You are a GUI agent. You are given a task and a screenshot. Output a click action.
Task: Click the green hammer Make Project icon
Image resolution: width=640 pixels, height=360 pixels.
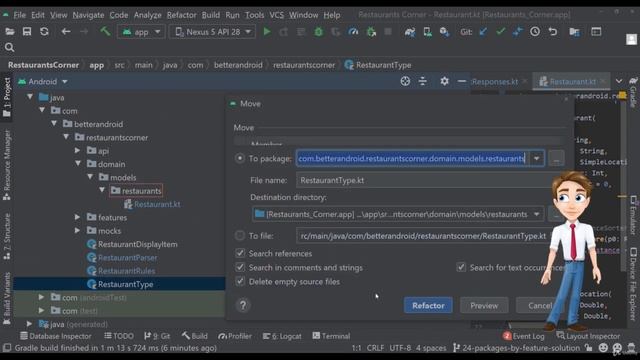coord(105,31)
